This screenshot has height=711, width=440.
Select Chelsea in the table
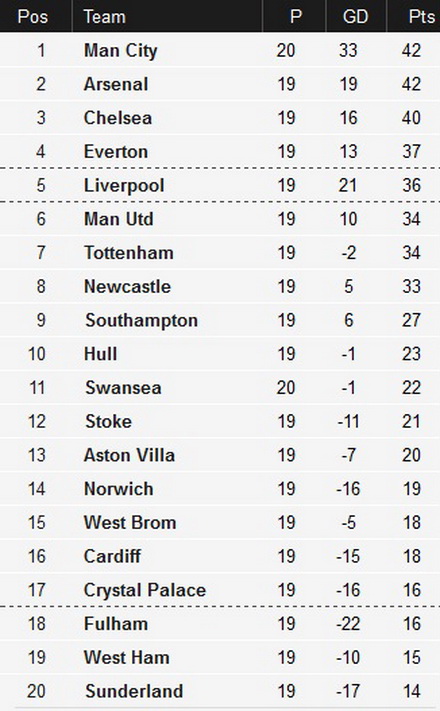click(x=117, y=118)
